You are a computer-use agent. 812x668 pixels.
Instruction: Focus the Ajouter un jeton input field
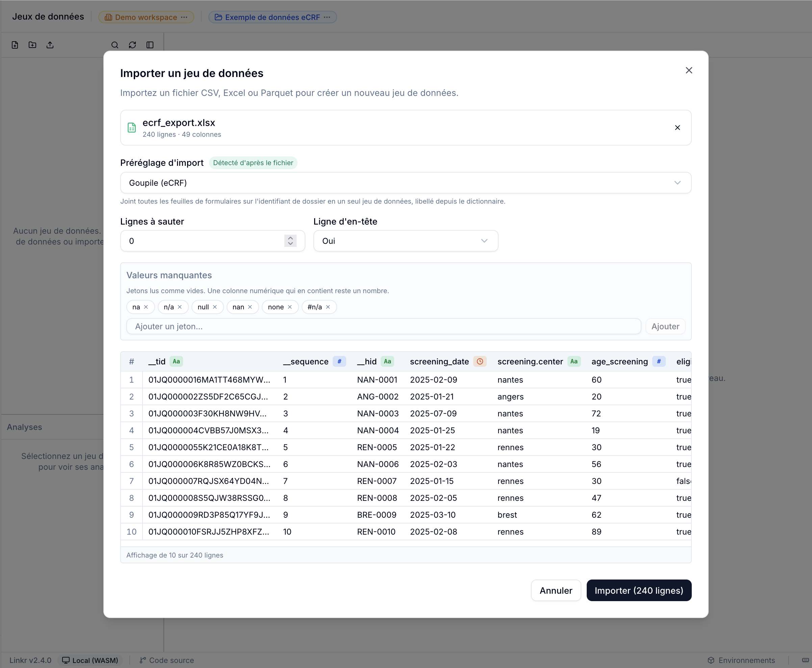tap(384, 326)
